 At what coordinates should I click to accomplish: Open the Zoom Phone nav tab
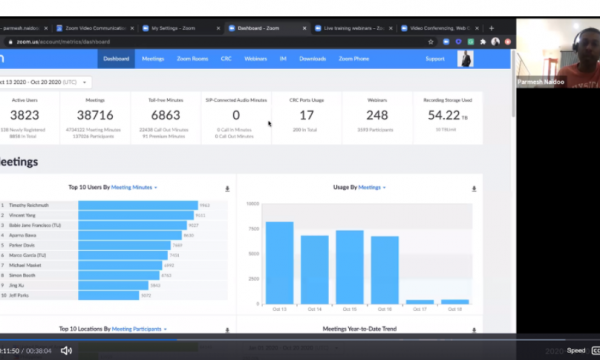coord(354,59)
